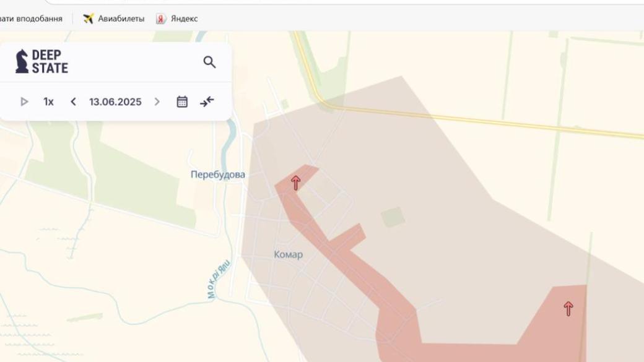
Task: Advance to the next date
Action: [157, 101]
